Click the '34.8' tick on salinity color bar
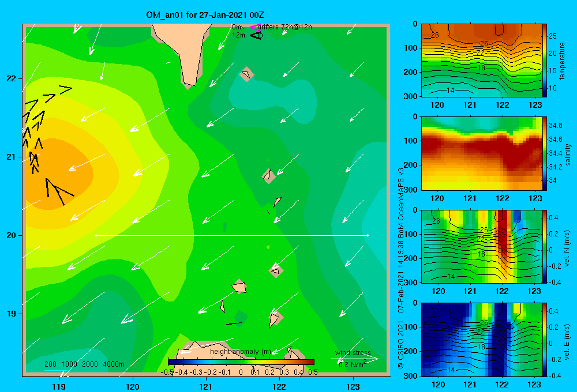Viewport: 577px width, 392px height. pyautogui.click(x=555, y=126)
